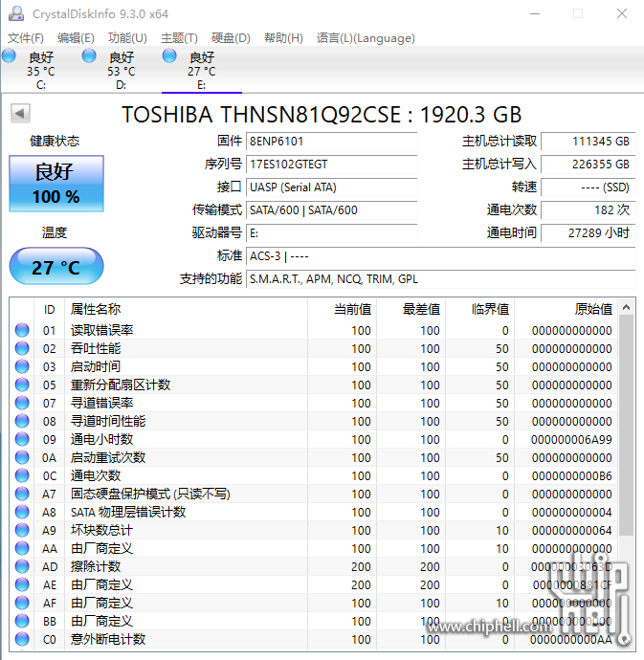Click status orb for 05 重新分配扇区计数
Screen dimensions: 644x660
click(x=22, y=385)
